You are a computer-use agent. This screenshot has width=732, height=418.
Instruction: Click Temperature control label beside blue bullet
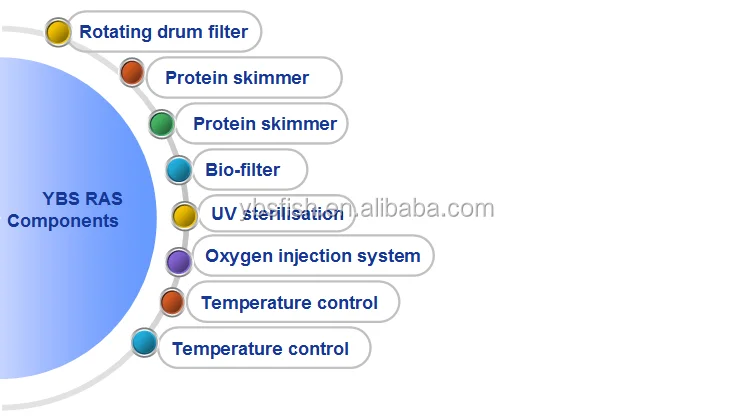click(260, 349)
